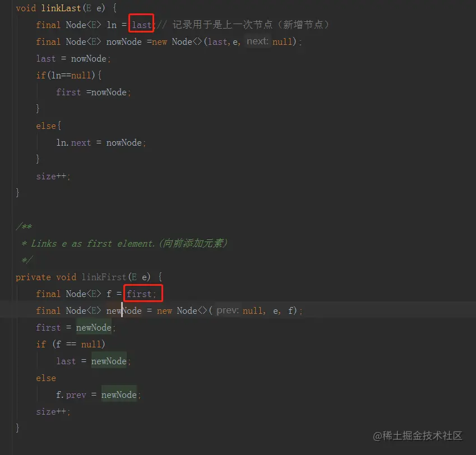Viewport: 476px width, 455px height.
Task: Click the 'ln.next = nowNode;' statement
Action: point(101,142)
